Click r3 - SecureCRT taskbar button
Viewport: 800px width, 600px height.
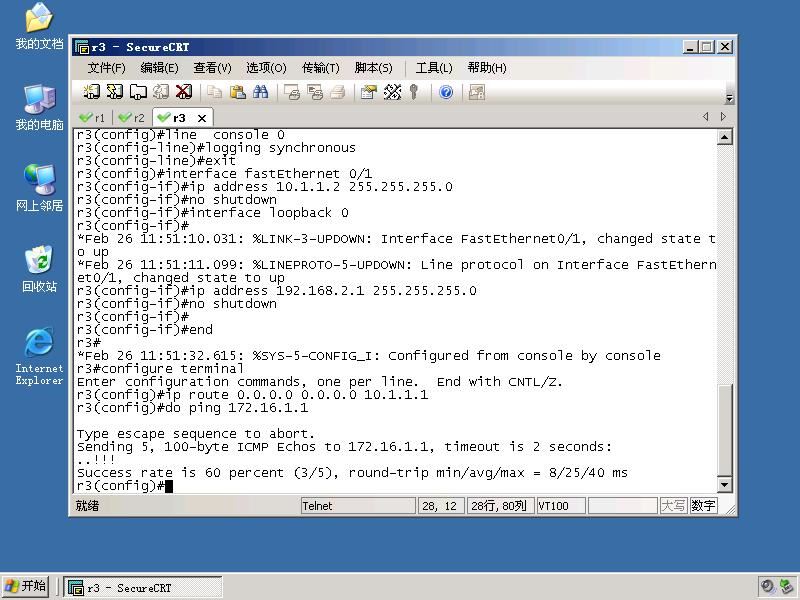click(x=143, y=588)
